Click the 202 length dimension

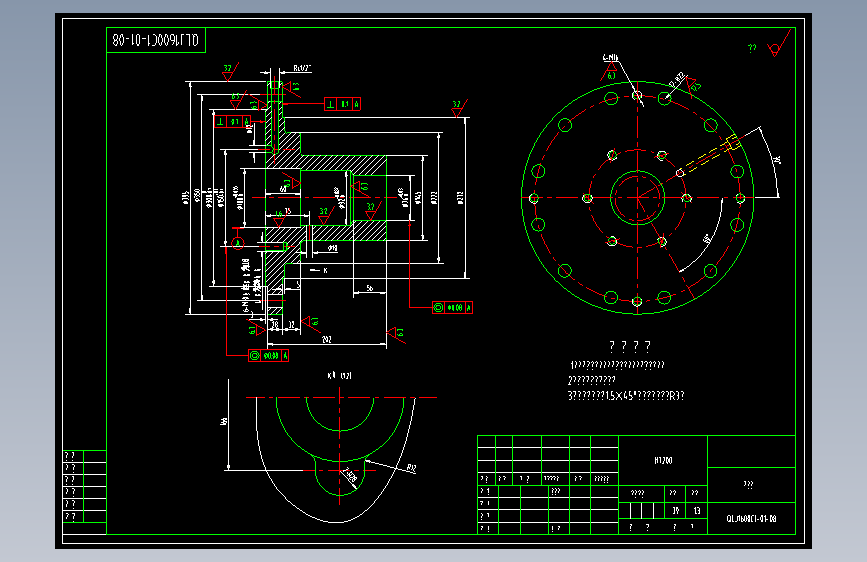point(326,339)
